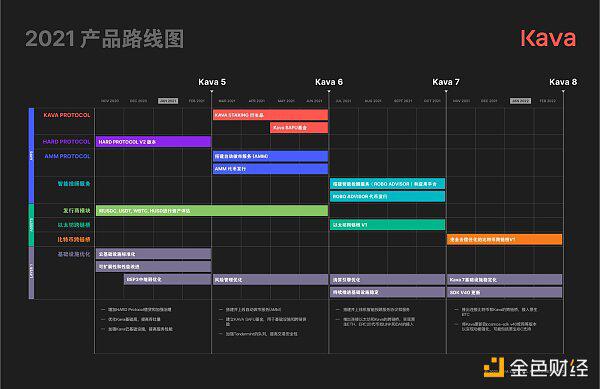Viewport: 600px width, 389px height.
Task: Select the HARD PROTOCOL row label
Action: point(67,142)
